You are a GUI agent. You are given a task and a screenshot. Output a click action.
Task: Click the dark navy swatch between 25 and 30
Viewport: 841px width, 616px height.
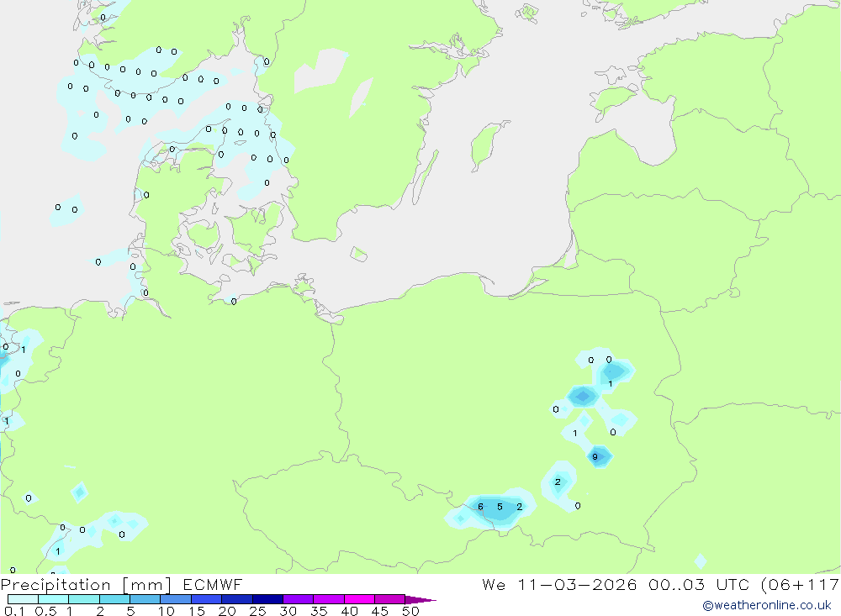coord(267,599)
